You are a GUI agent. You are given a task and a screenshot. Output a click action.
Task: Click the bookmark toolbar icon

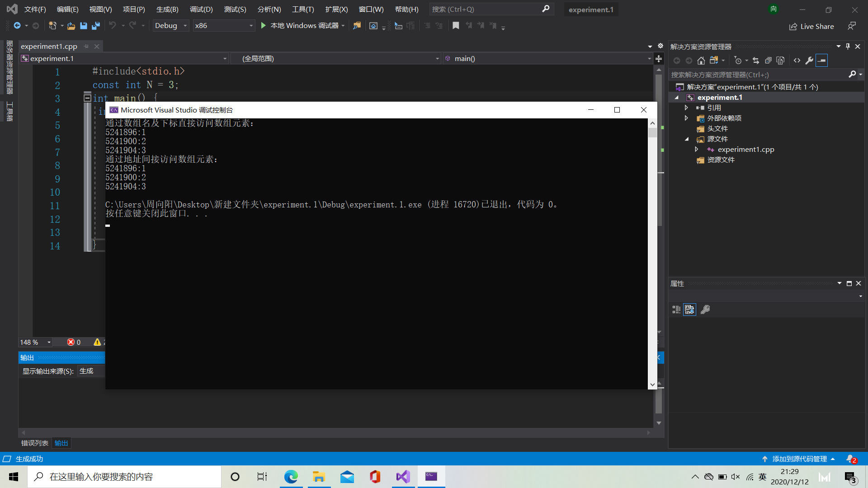click(456, 26)
